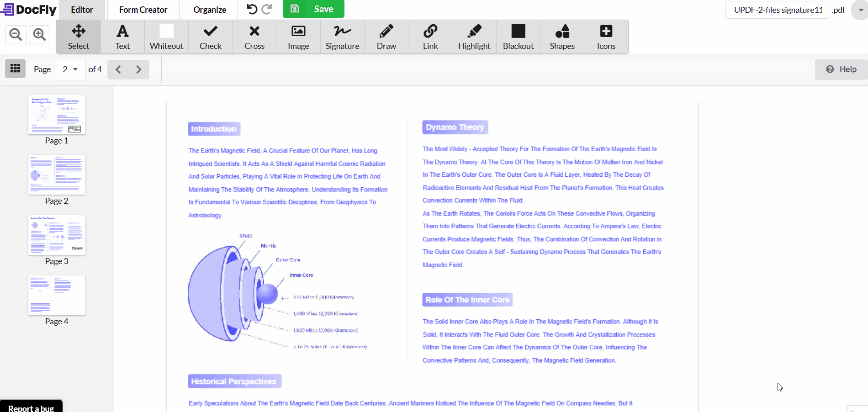The width and height of the screenshot is (868, 412).
Task: Open the Icons tool
Action: (x=606, y=37)
